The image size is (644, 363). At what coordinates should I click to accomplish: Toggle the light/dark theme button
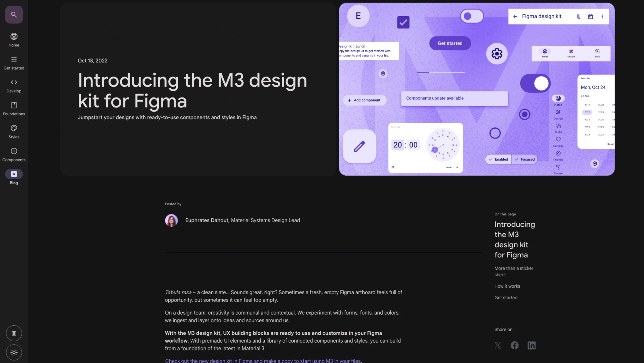(14, 352)
